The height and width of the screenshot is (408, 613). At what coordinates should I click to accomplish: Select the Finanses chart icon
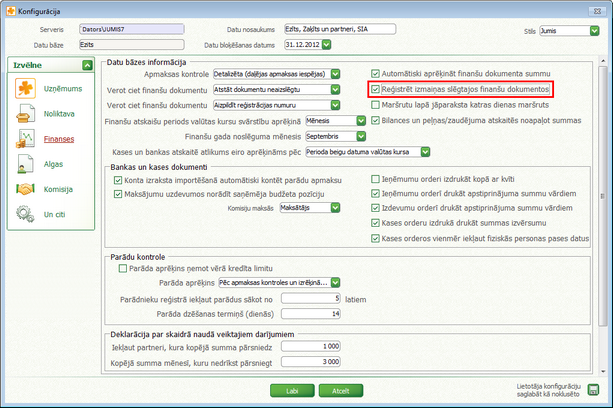click(x=25, y=139)
